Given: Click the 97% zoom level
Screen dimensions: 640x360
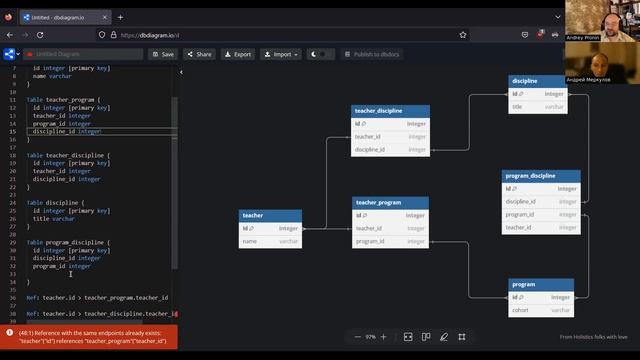Looking at the screenshot, I should (x=371, y=337).
